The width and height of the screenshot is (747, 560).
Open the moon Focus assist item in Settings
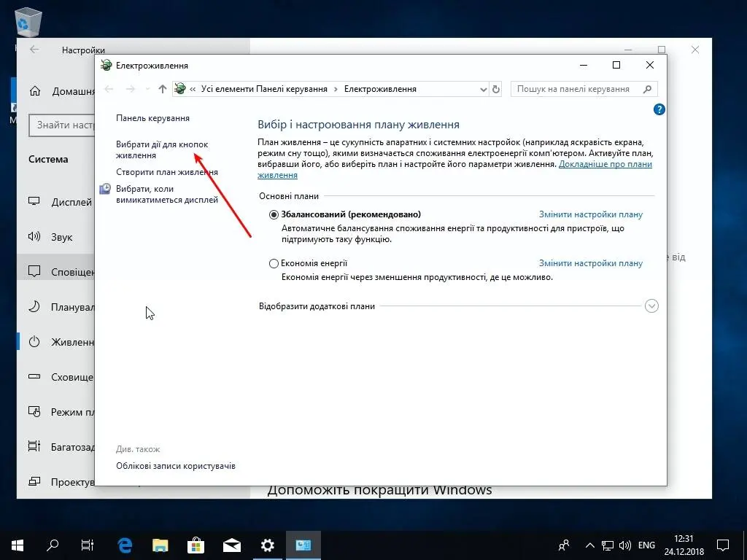coord(56,307)
